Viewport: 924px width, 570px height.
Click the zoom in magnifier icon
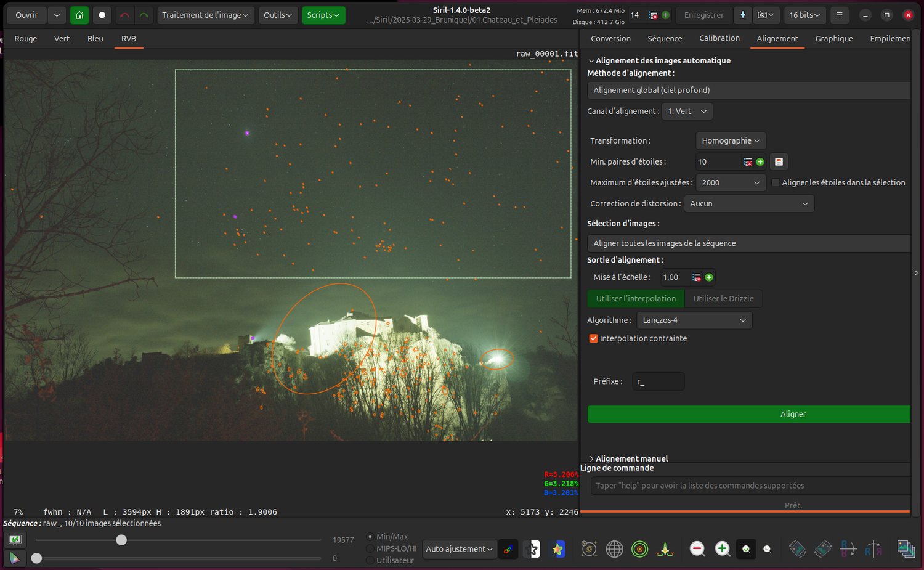tap(722, 548)
